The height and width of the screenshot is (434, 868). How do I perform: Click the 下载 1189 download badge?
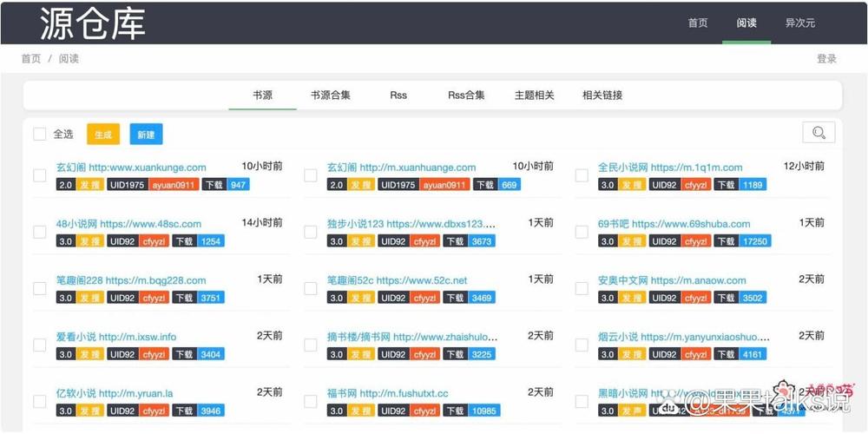point(740,185)
